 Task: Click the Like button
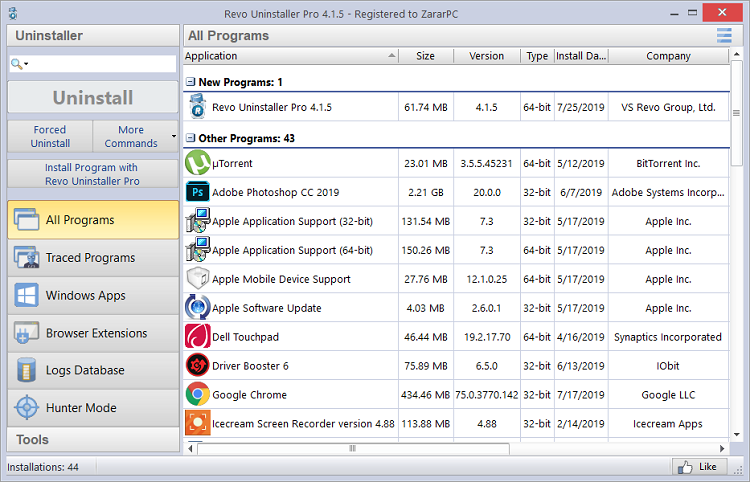[700, 467]
